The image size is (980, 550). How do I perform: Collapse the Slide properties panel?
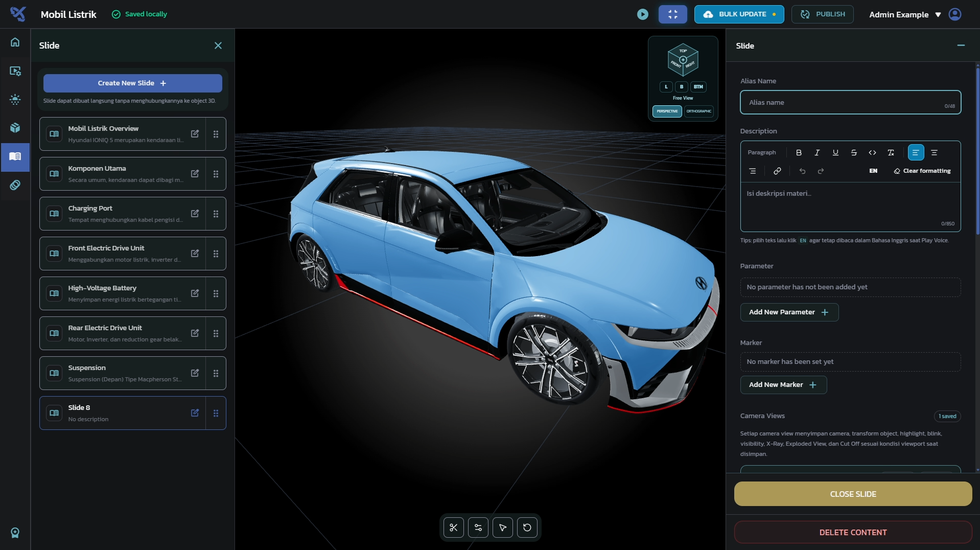961,45
